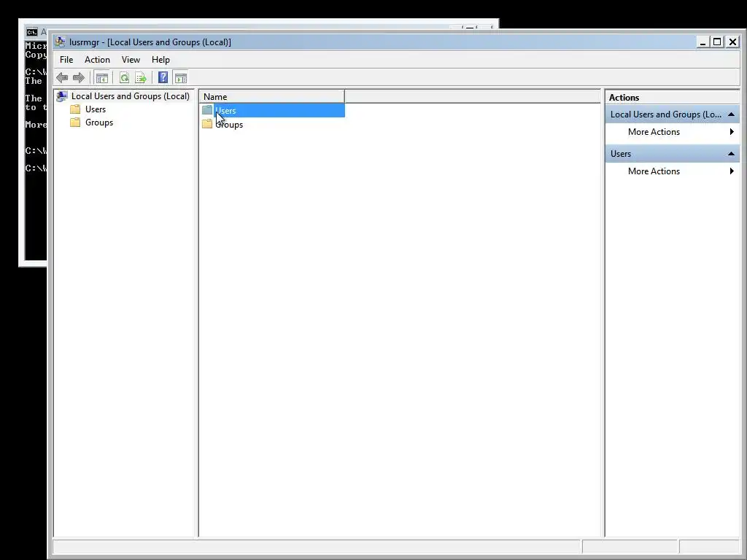
Task: Open the File menu
Action: click(66, 60)
